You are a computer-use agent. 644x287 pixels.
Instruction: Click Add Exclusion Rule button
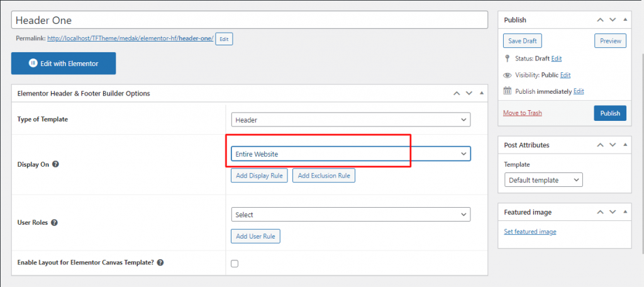point(324,176)
